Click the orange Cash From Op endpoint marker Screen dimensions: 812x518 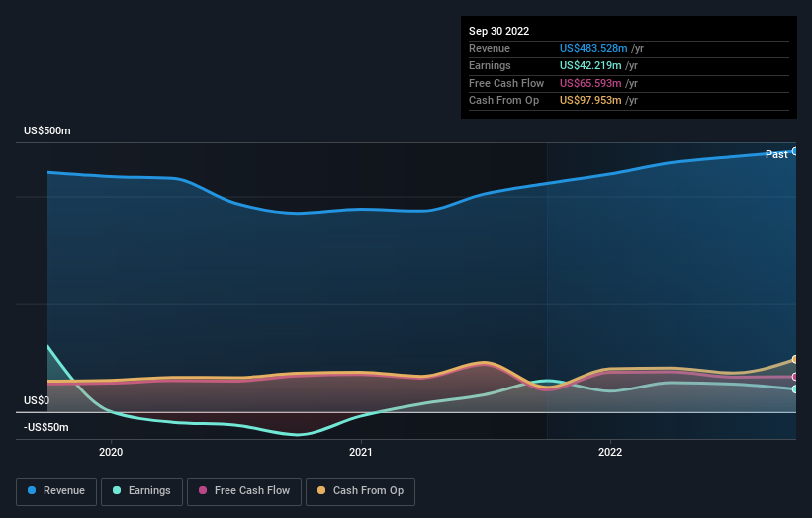click(795, 359)
